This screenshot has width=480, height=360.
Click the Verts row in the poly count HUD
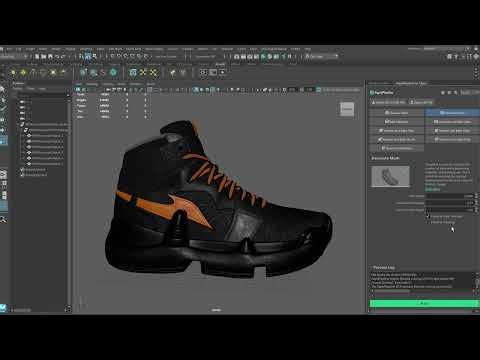(x=111, y=95)
